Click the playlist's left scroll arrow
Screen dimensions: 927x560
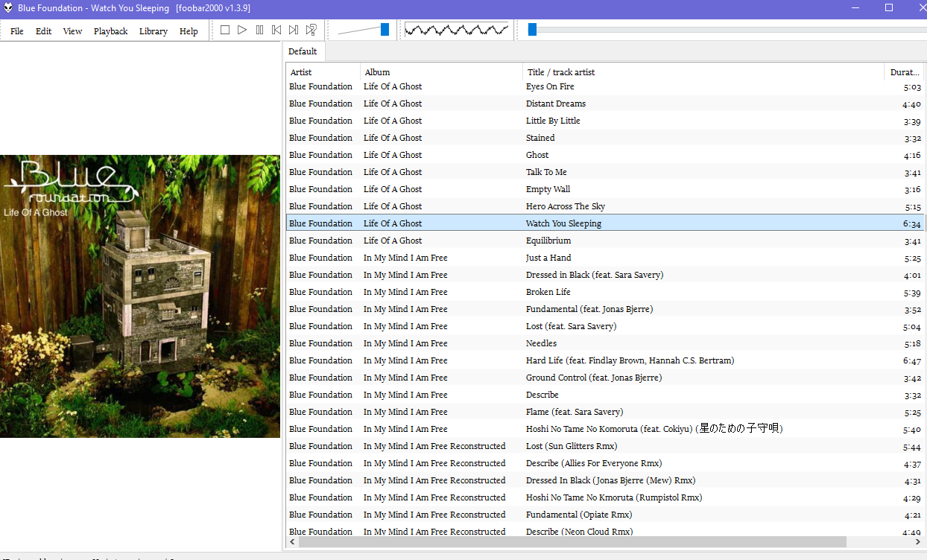[292, 542]
